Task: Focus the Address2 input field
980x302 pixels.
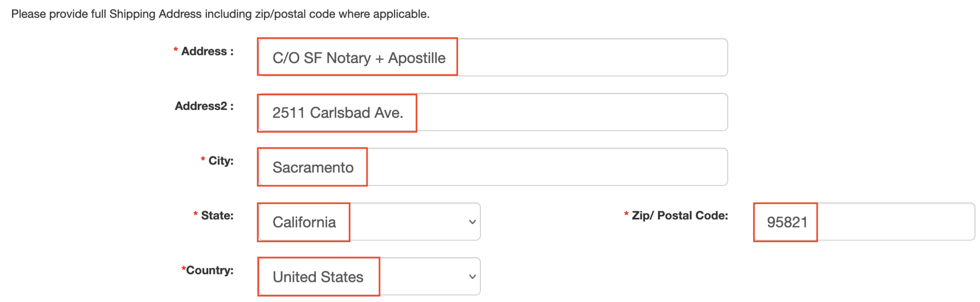Action: coord(492,112)
